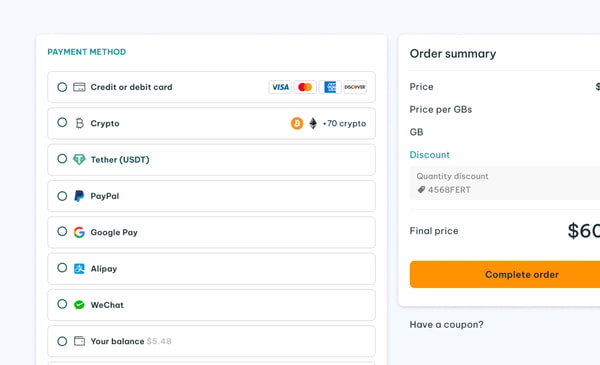Image resolution: width=600 pixels, height=365 pixels.
Task: Select the Crypto radio button
Action: [x=62, y=122]
